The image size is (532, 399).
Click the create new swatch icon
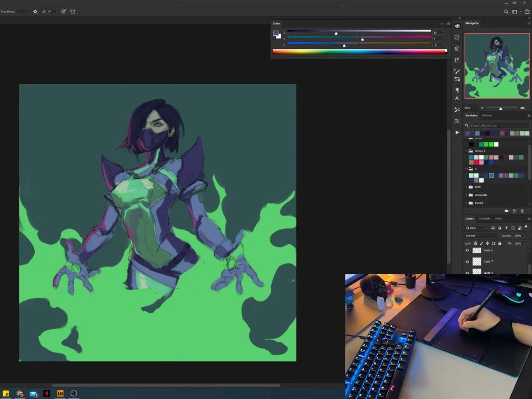pyautogui.click(x=514, y=210)
